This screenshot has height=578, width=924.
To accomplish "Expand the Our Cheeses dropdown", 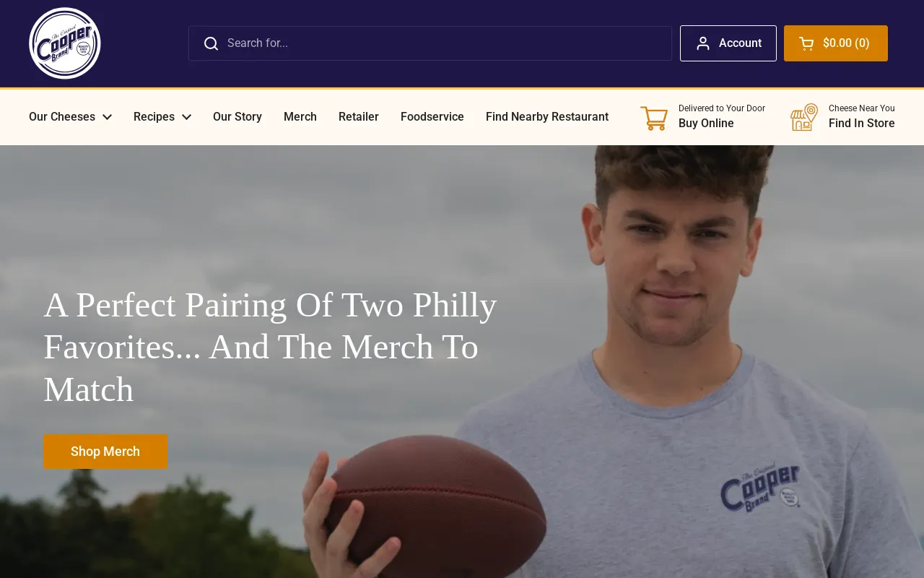I will pos(62,116).
